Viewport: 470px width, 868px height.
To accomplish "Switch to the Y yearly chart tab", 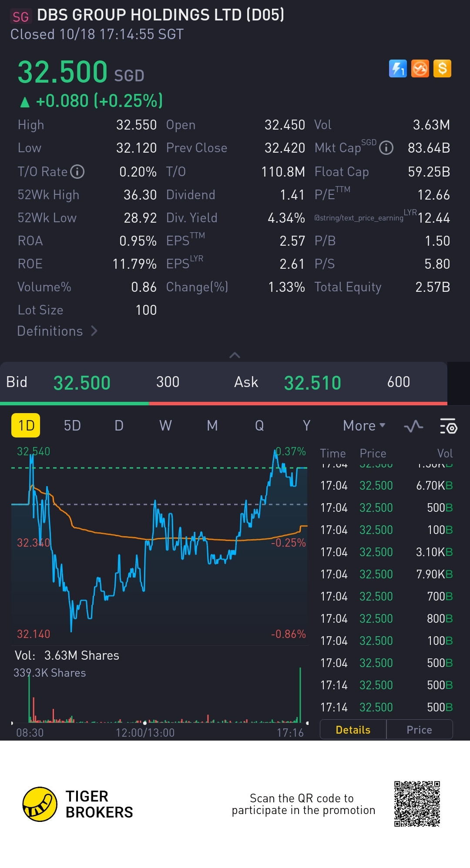I will (306, 425).
